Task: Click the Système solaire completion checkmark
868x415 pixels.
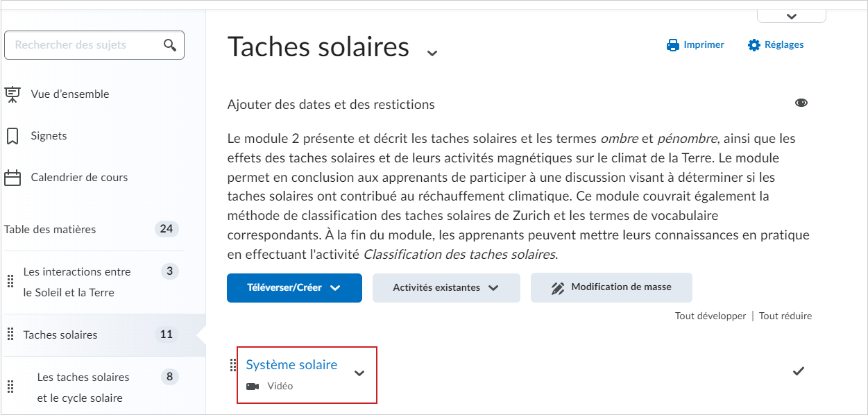Action: (799, 371)
